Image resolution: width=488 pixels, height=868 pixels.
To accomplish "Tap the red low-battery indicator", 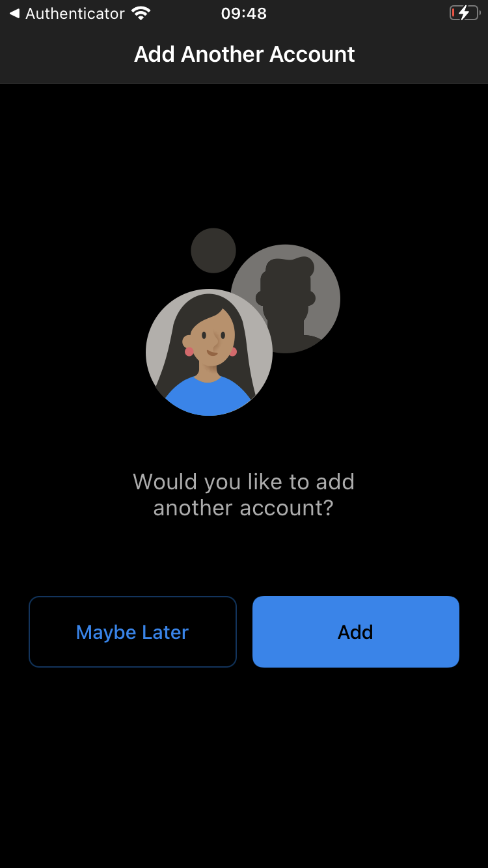I will 454,13.
